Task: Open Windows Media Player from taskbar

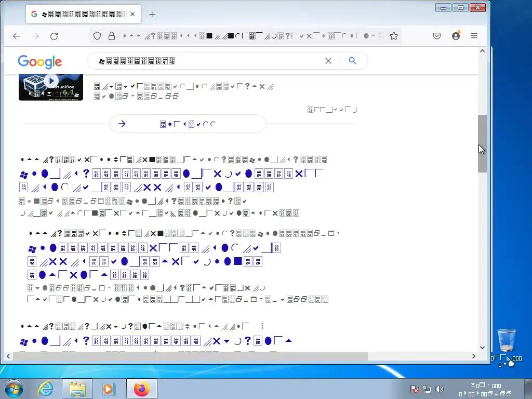Action: coord(109,389)
